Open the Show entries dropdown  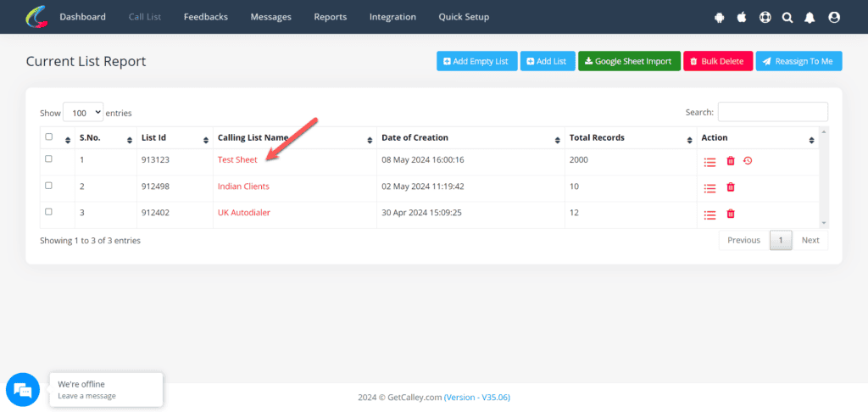point(83,112)
